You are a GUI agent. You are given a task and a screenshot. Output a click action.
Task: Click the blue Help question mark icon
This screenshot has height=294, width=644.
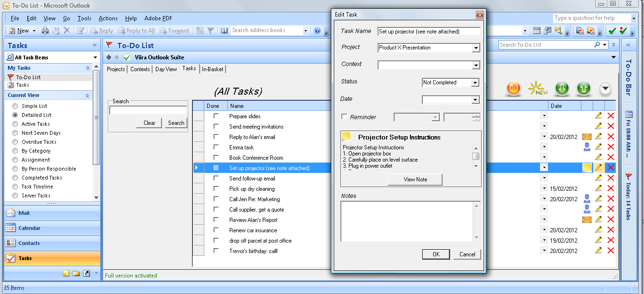[317, 31]
